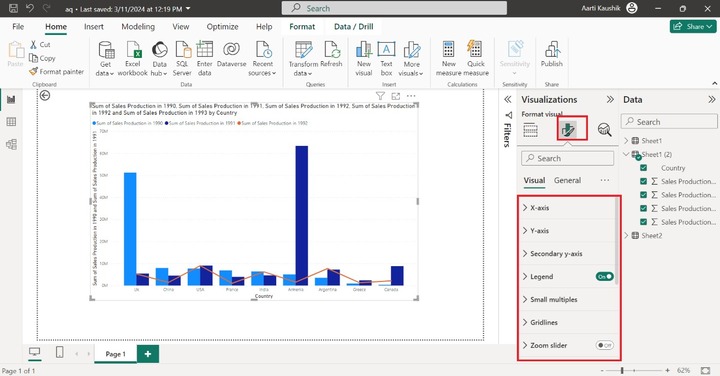This screenshot has width=720, height=376.
Task: Open More visuals
Action: 411,58
